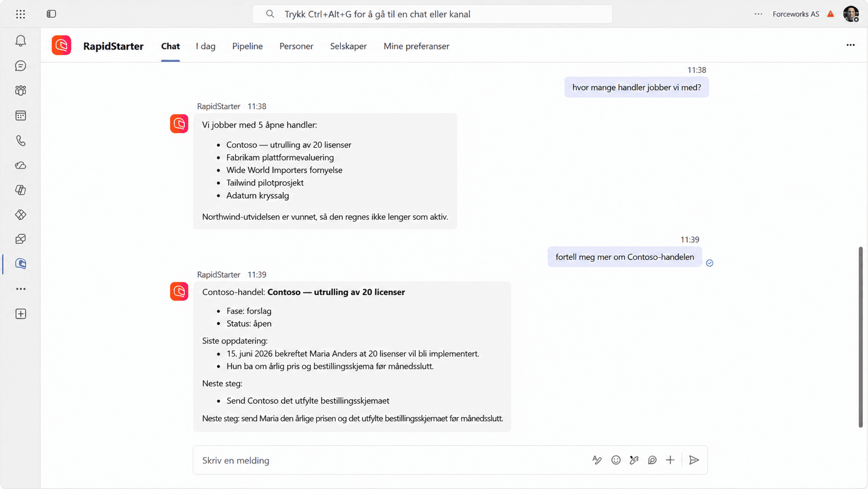The image size is (868, 489).
Task: Click 'Tailwind pilotprosjekt' list item
Action: pyautogui.click(x=265, y=183)
